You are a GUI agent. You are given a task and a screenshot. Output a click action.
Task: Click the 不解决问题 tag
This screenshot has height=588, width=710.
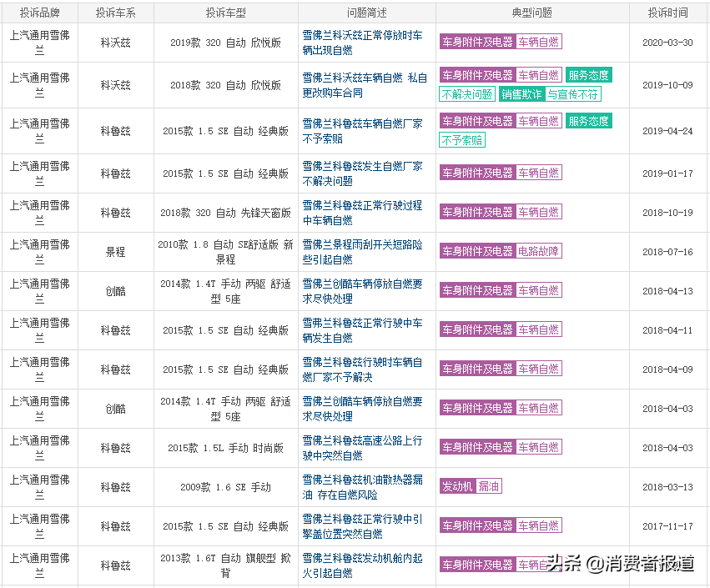pos(467,94)
